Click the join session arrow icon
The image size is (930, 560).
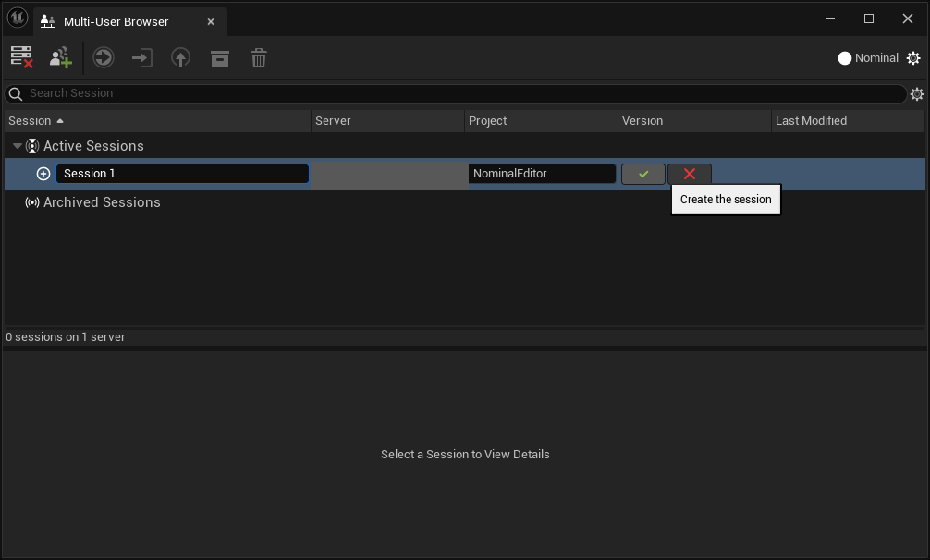[x=142, y=58]
